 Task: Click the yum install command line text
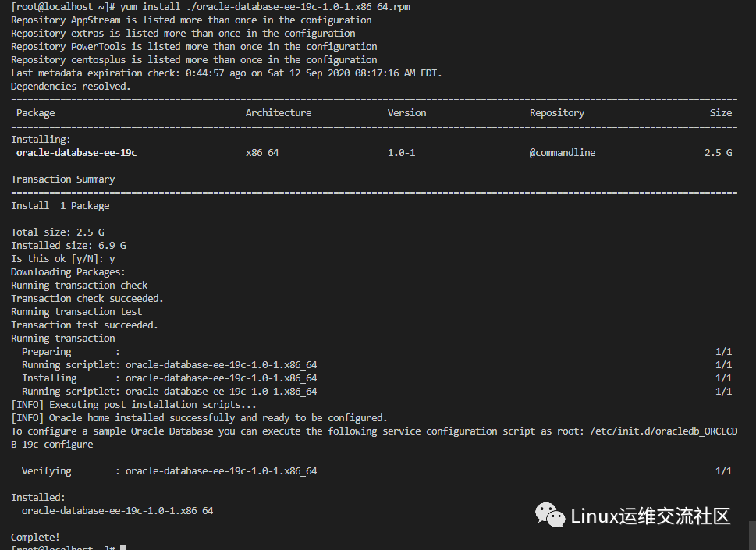264,7
